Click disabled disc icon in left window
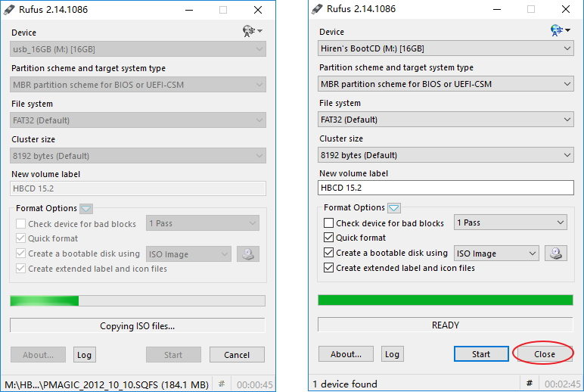This screenshot has height=392, width=584. (x=248, y=254)
